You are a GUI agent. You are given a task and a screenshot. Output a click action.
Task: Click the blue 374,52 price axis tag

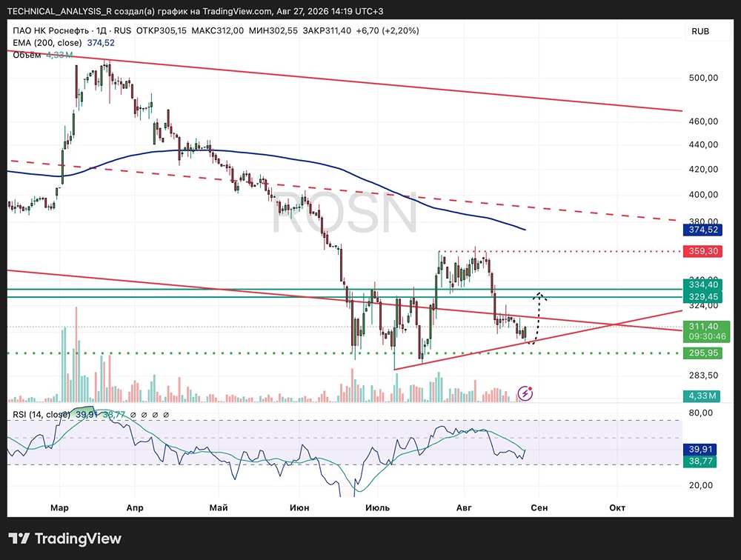pyautogui.click(x=703, y=230)
